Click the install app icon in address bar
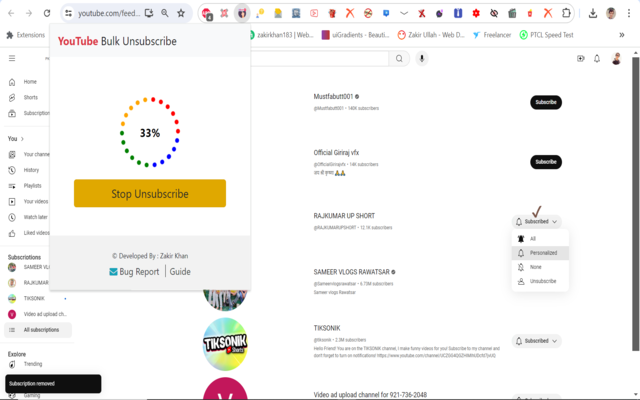The height and width of the screenshot is (400, 640). click(149, 13)
